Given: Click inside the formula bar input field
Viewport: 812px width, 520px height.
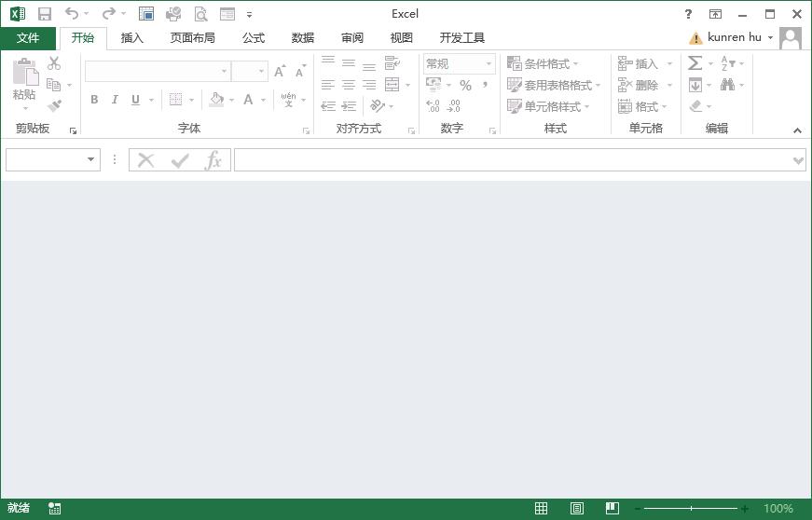Looking at the screenshot, I should 511,160.
